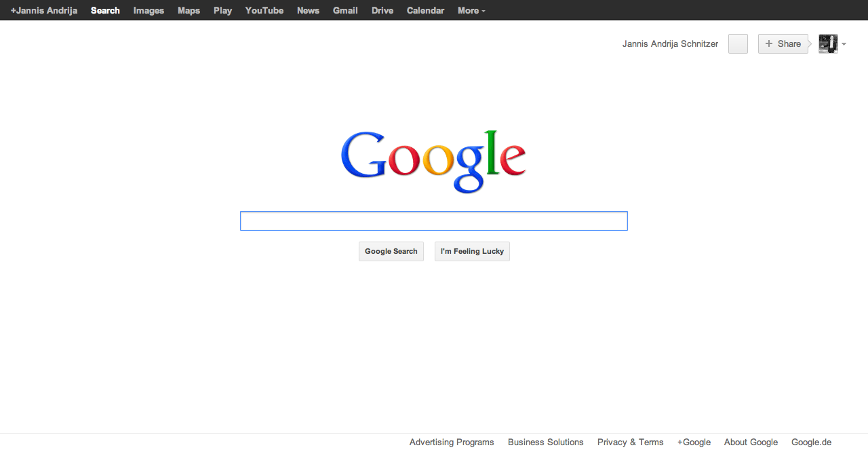Open YouTube from the top bar
This screenshot has width=868, height=454.
(x=264, y=10)
